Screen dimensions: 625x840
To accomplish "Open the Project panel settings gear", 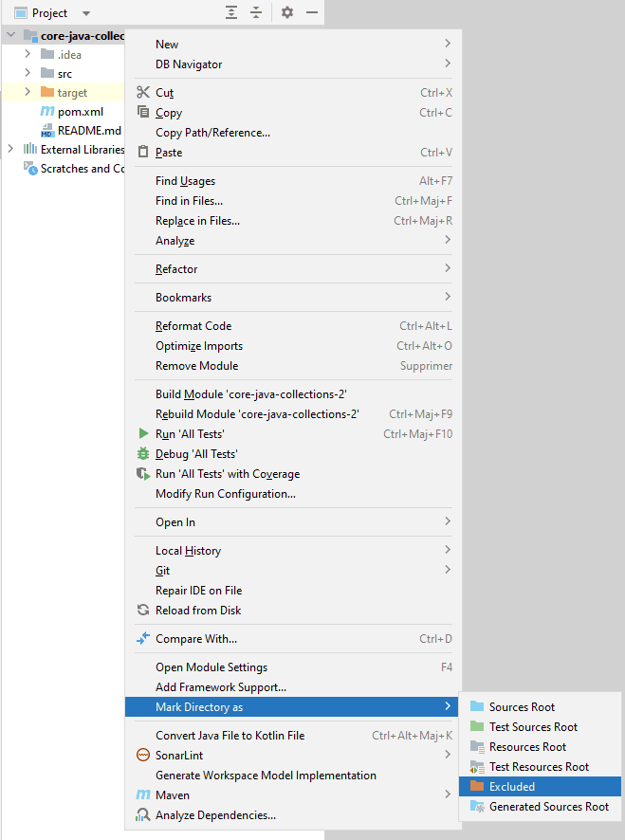I will tap(287, 12).
